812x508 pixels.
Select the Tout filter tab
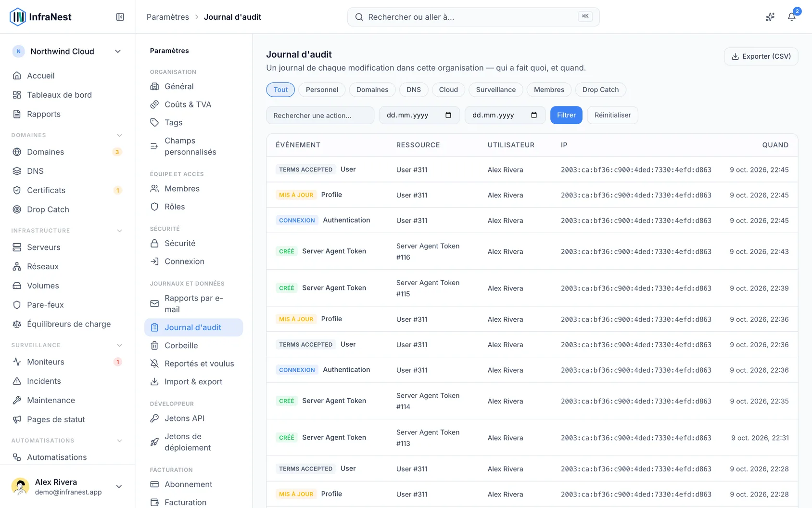(x=280, y=90)
